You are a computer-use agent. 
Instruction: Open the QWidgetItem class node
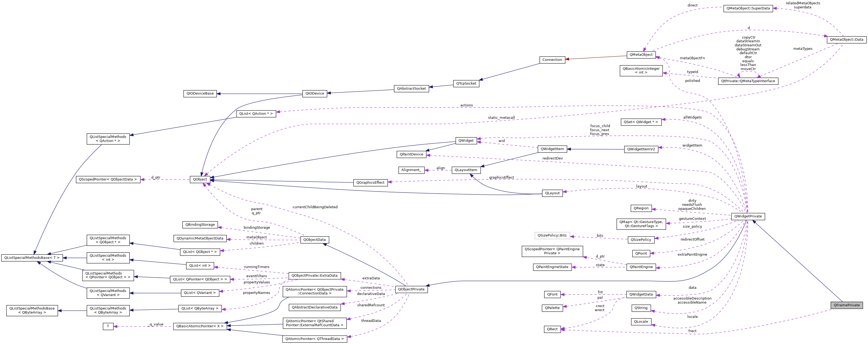pyautogui.click(x=552, y=149)
